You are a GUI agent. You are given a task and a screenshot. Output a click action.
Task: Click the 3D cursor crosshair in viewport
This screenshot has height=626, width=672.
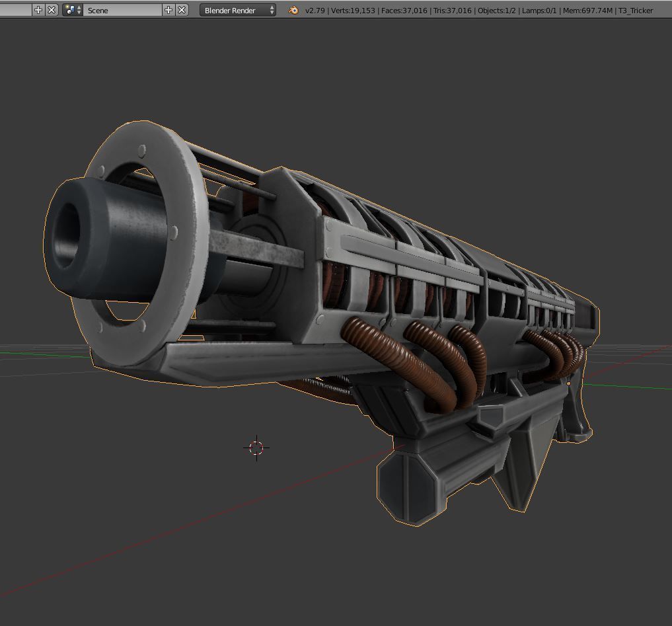tap(257, 448)
